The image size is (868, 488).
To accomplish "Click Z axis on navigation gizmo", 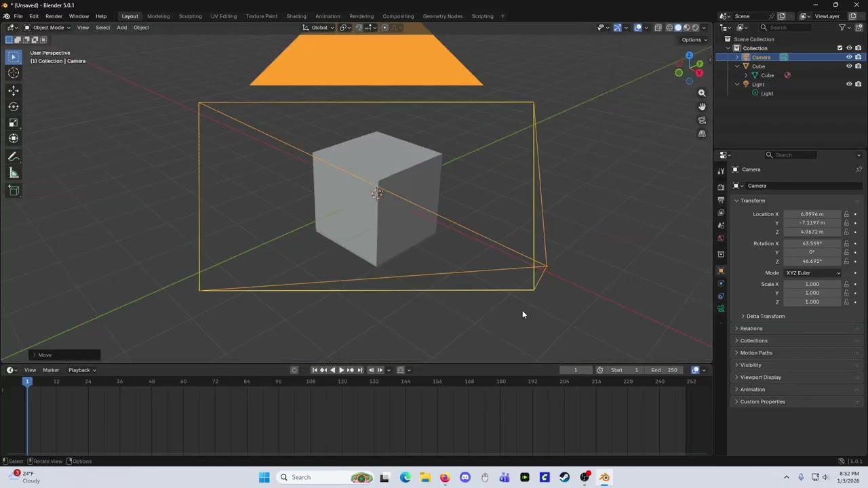I will point(689,56).
